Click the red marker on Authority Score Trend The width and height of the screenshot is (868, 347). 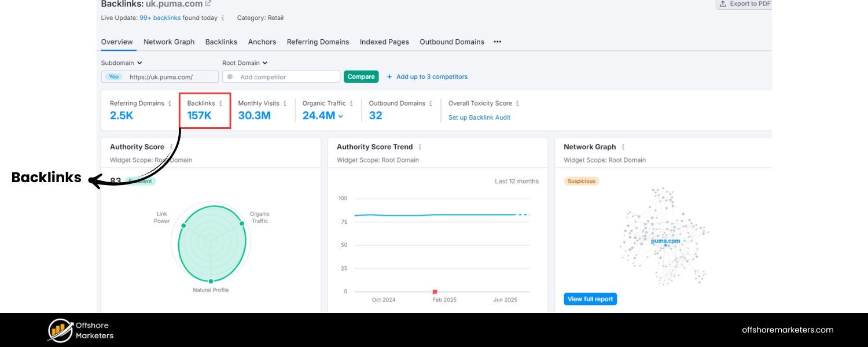tap(434, 291)
